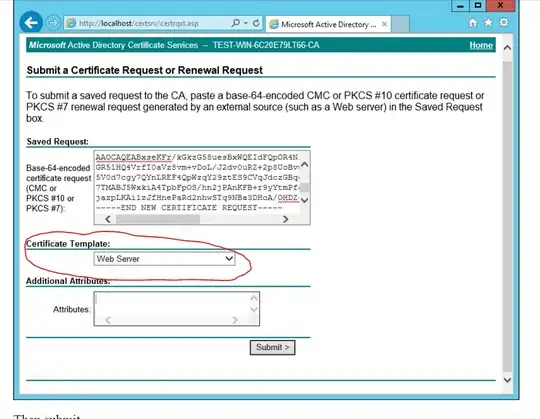Click the localhost address bar URL
The width and height of the screenshot is (540, 419).
tap(139, 23)
